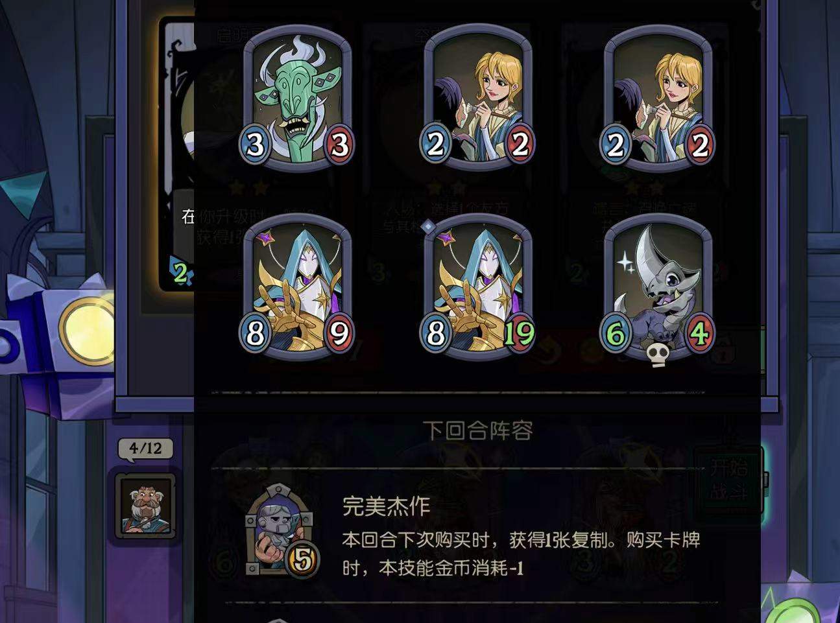Click the 4/12 turn counter bubble
840x623 pixels.
click(x=145, y=449)
